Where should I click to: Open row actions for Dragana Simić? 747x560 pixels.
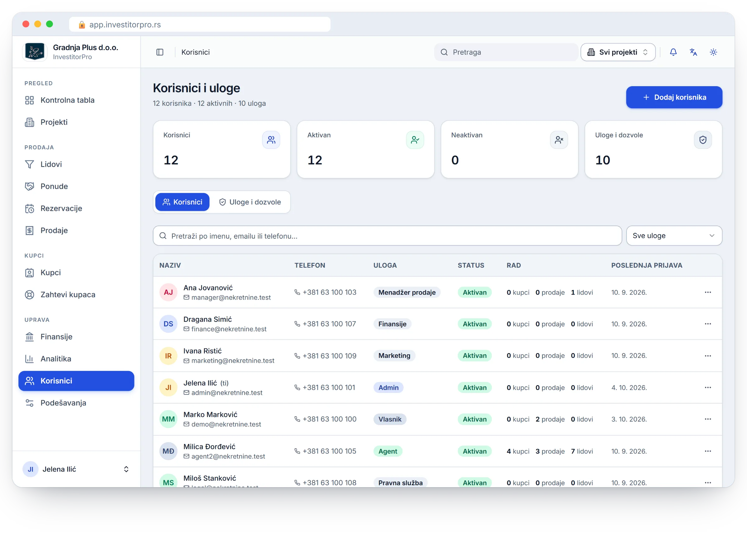(x=708, y=324)
